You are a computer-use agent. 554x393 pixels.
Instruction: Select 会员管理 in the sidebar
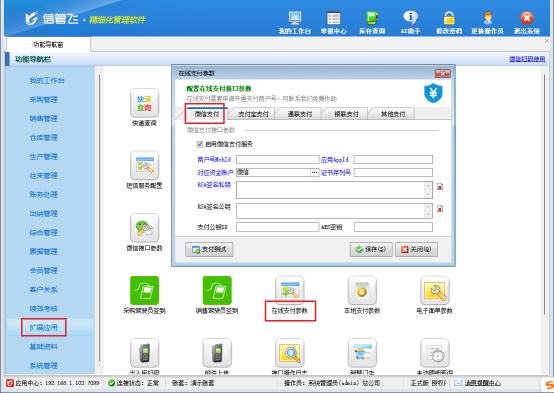tap(43, 271)
